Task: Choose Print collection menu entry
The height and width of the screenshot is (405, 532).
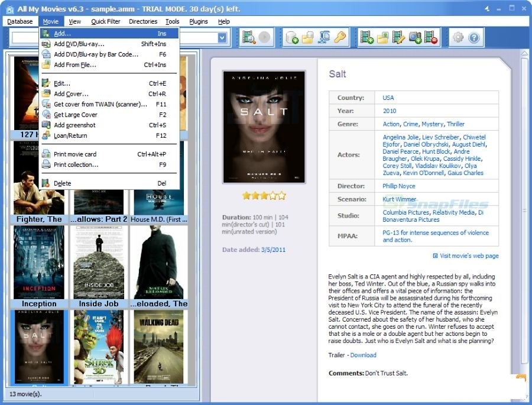Action: (76, 164)
